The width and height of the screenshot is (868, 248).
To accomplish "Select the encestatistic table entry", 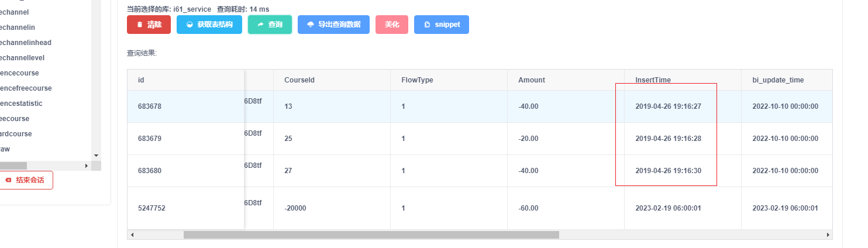I will coord(20,104).
